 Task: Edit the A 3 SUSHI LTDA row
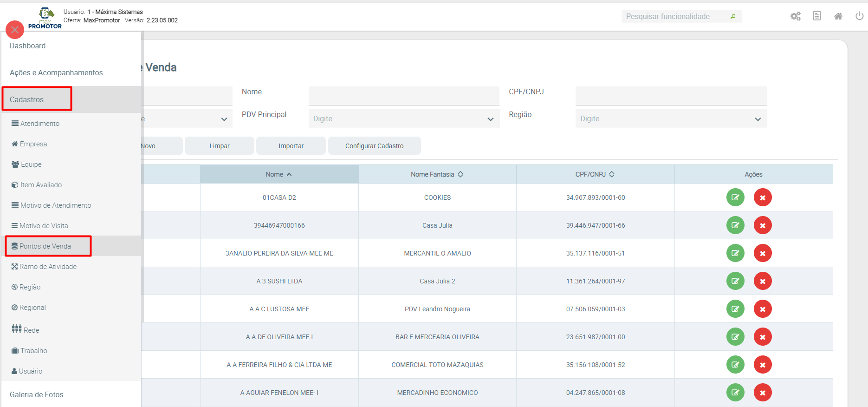[735, 281]
